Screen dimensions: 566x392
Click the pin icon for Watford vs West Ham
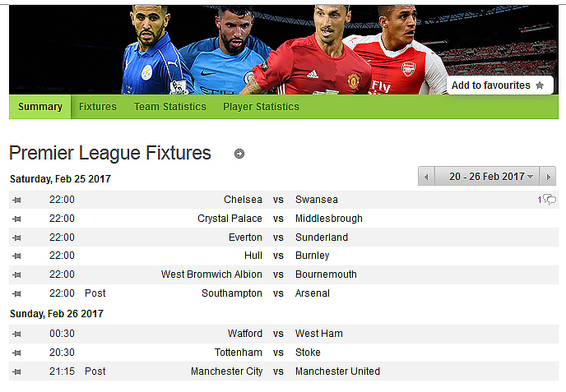(x=16, y=334)
